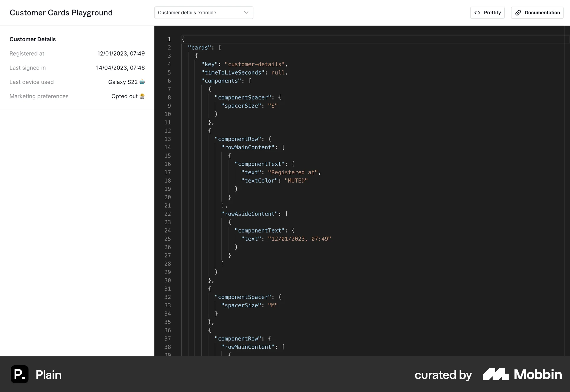The width and height of the screenshot is (570, 392).
Task: Click the link icon next to Documentation
Action: point(518,12)
